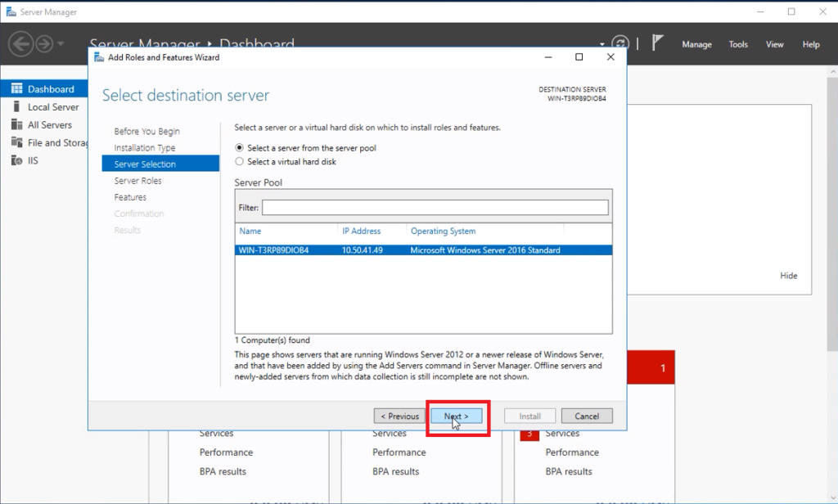The width and height of the screenshot is (838, 504).
Task: Refresh Server Manager
Action: point(620,43)
